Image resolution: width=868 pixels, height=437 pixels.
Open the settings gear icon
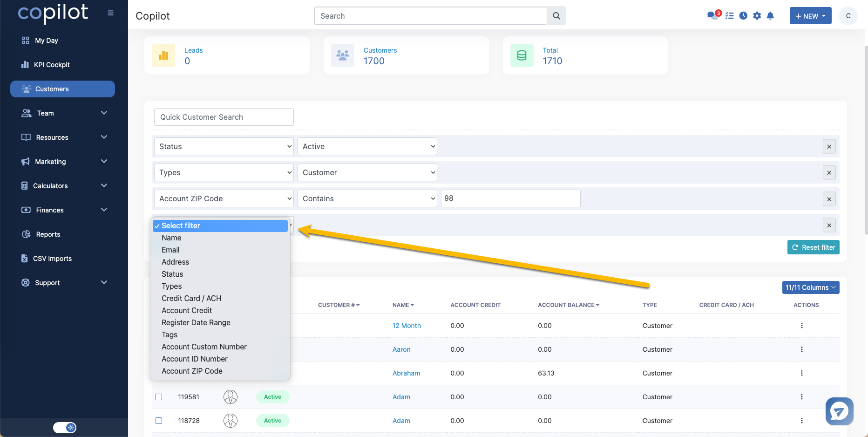[x=757, y=16]
